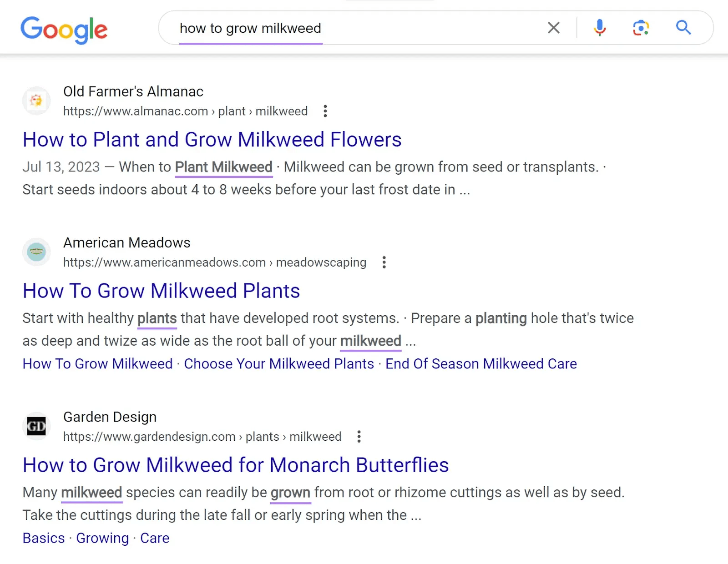
Task: Jump to the Growing sitelink
Action: (102, 538)
